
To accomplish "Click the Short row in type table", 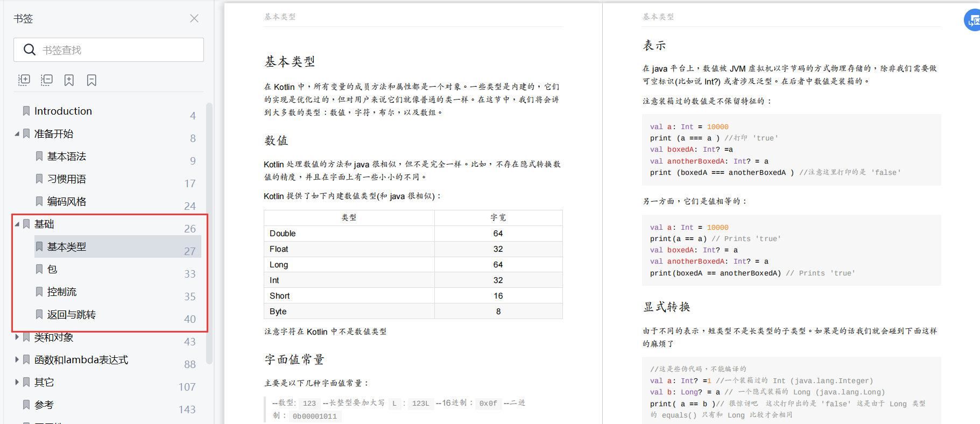I will click(x=413, y=296).
